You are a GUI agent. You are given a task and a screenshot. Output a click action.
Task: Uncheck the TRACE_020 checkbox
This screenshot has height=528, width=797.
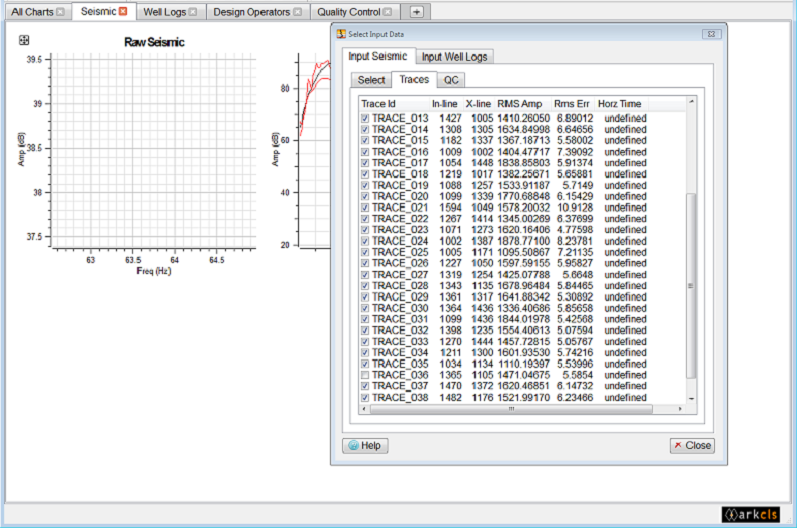[x=365, y=197]
